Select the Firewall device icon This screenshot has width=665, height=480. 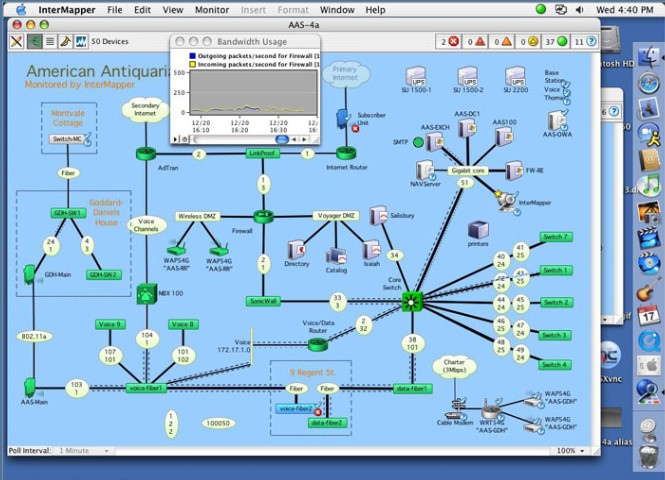tap(263, 216)
